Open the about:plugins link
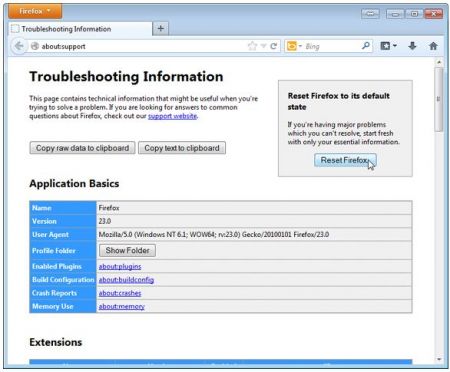Screen dimensions: 450x372 pos(120,266)
